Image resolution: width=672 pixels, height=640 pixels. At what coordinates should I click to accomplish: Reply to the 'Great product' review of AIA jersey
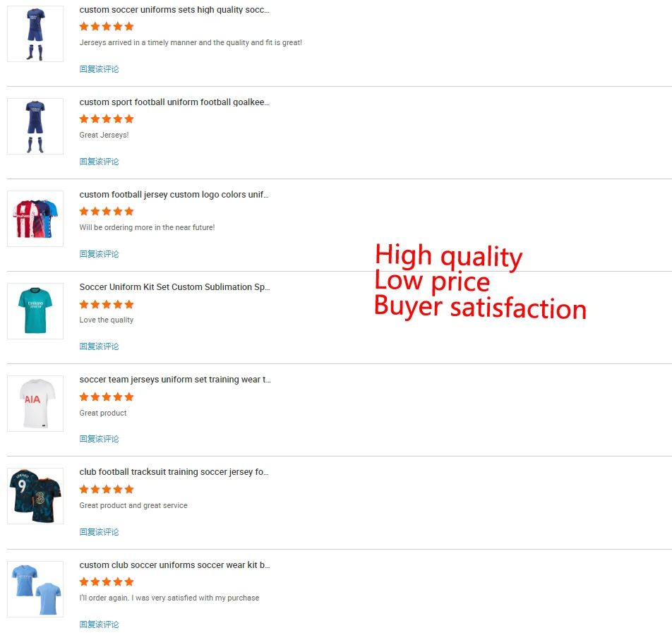tap(99, 439)
